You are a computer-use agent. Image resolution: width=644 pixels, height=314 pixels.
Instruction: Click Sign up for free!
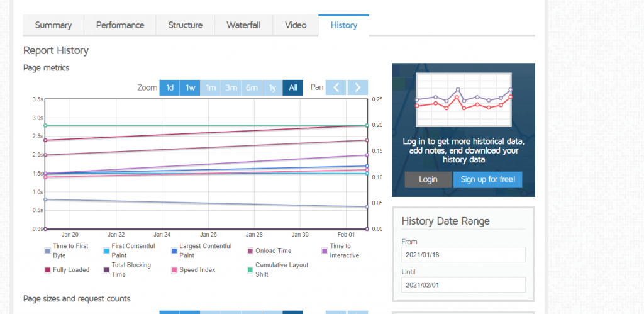[487, 179]
